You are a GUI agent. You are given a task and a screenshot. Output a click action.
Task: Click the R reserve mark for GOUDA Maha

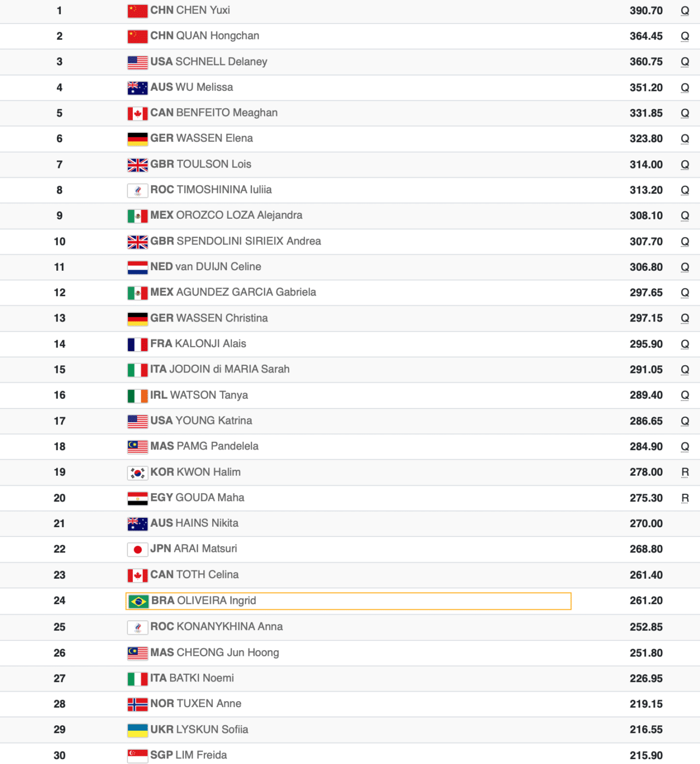(685, 498)
